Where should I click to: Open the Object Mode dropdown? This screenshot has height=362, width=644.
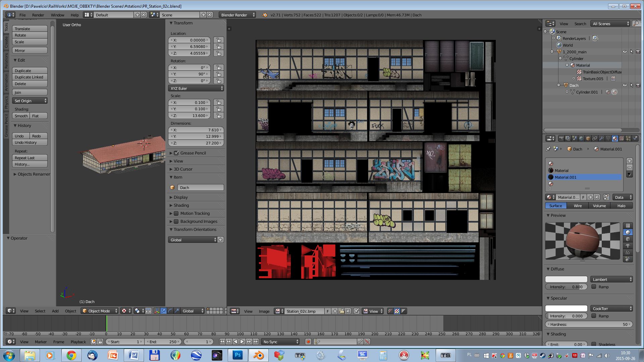[x=99, y=311]
